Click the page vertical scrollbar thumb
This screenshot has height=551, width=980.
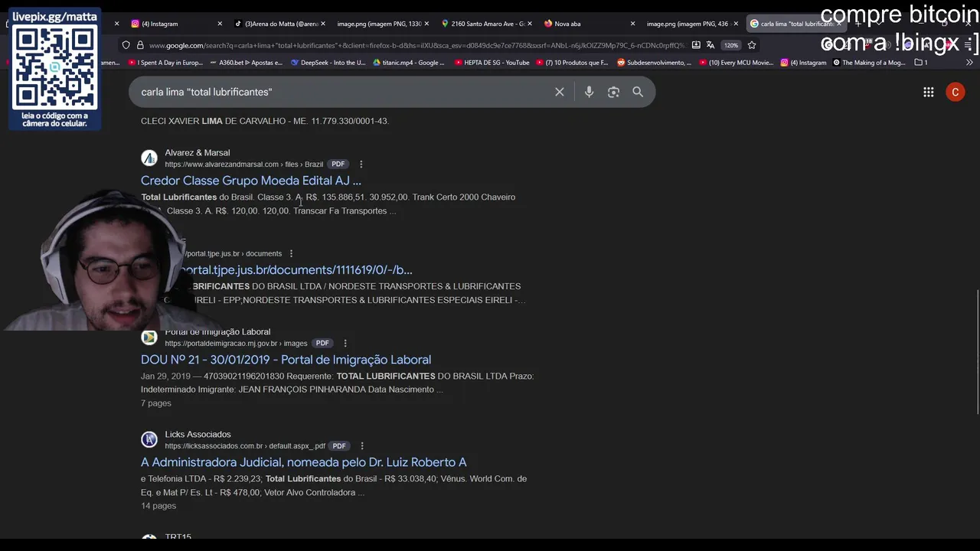977,352
